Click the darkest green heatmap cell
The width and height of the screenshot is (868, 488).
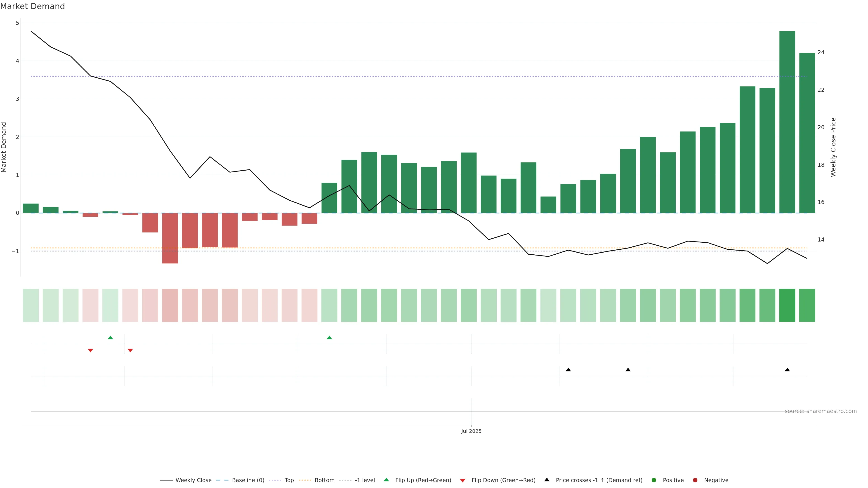pos(787,305)
